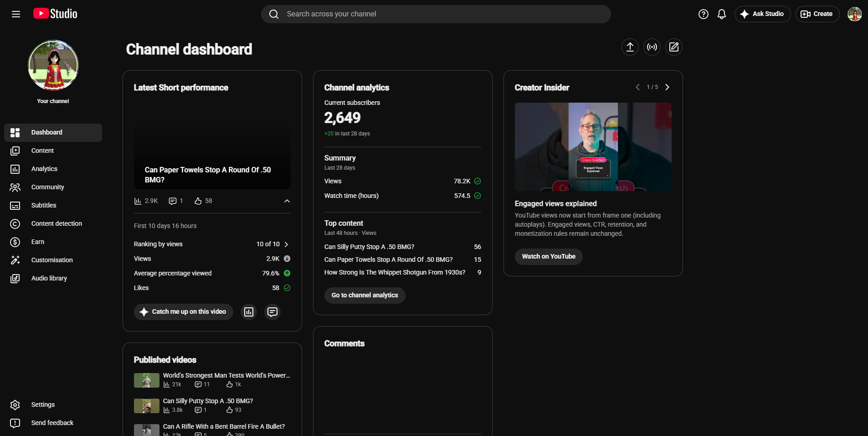Open the account avatar menu
Viewport: 868px width, 436px height.
coord(854,14)
